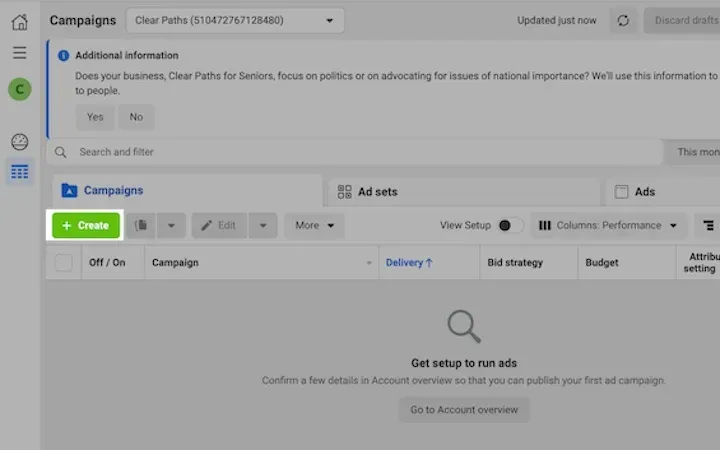The image size is (720, 450).
Task: Click the refresh icon next to Updated just now
Action: (x=623, y=20)
